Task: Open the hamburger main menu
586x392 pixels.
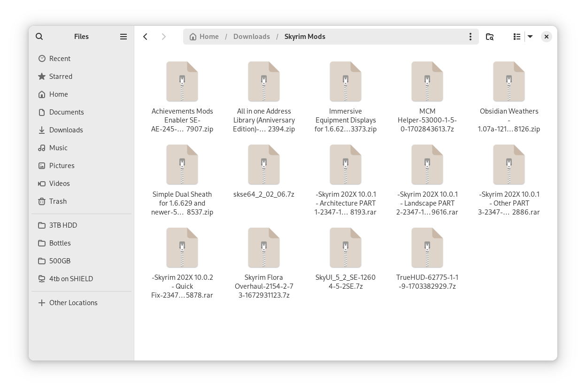Action: 123,37
